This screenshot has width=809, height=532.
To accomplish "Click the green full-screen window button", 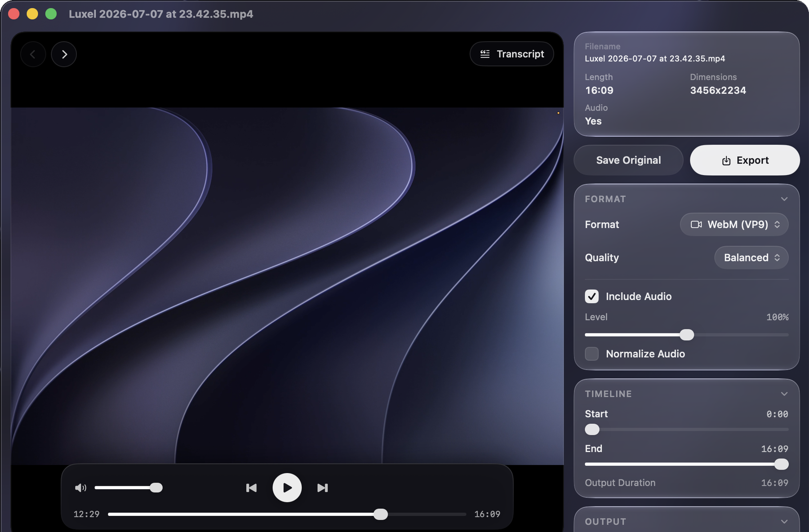I will (x=51, y=14).
